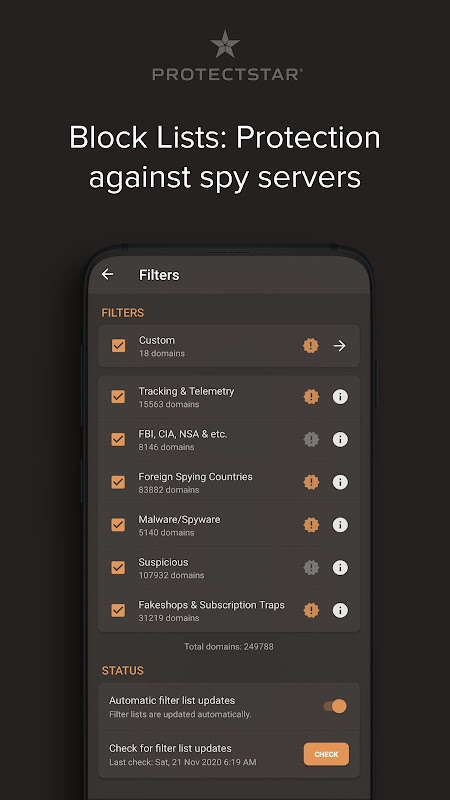Tap the back arrow beside Filters

click(x=107, y=274)
